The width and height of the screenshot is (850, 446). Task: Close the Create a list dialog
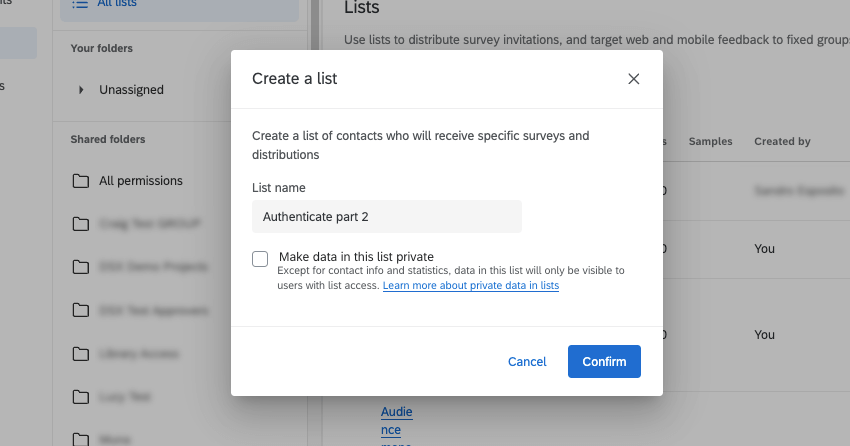[x=633, y=79]
